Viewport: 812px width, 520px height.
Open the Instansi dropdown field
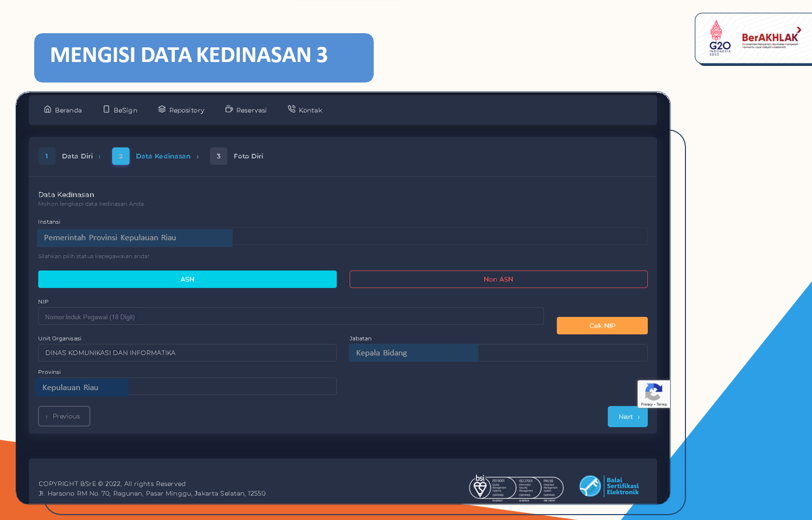click(342, 237)
